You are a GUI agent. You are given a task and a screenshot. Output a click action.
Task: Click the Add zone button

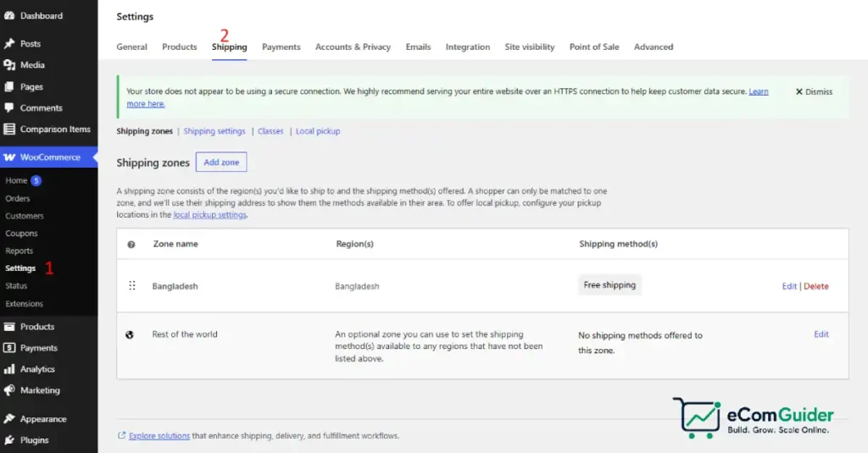click(x=221, y=162)
